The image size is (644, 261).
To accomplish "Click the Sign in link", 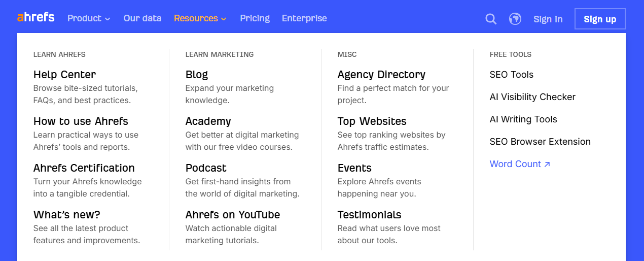I will pos(548,19).
